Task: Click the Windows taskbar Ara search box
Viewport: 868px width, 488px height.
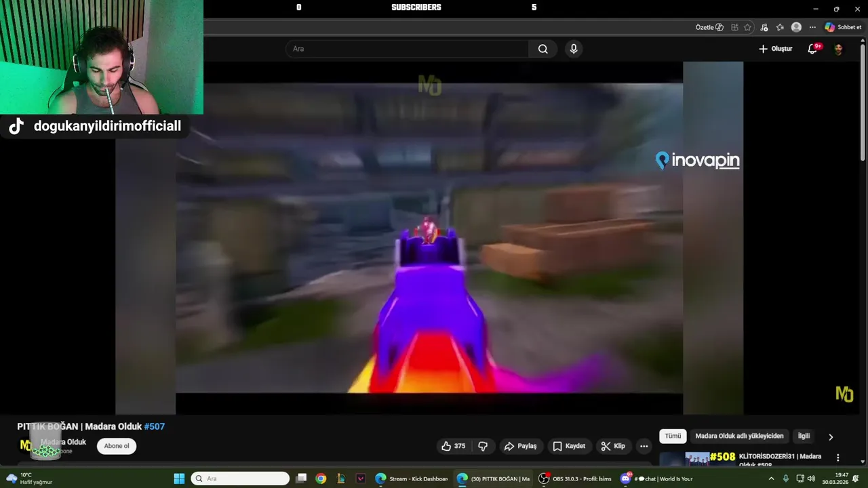Action: click(x=241, y=479)
